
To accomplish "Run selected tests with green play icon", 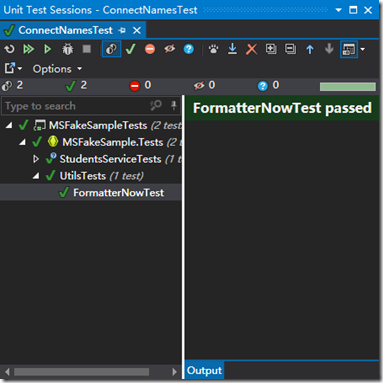I will 48,49.
